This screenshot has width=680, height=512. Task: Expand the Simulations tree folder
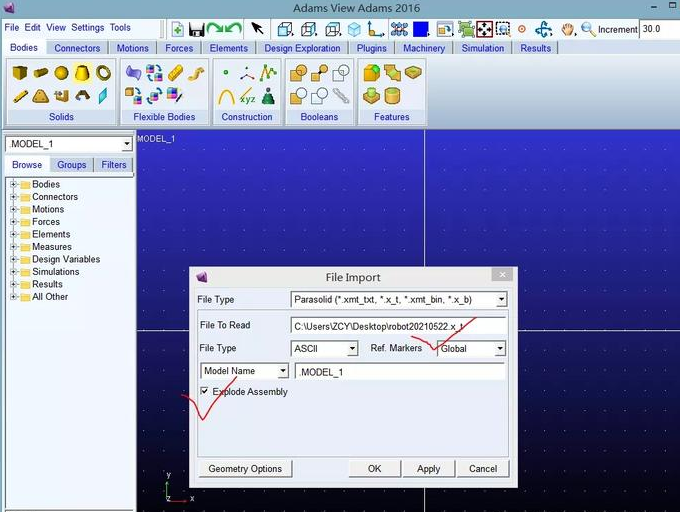[13, 272]
